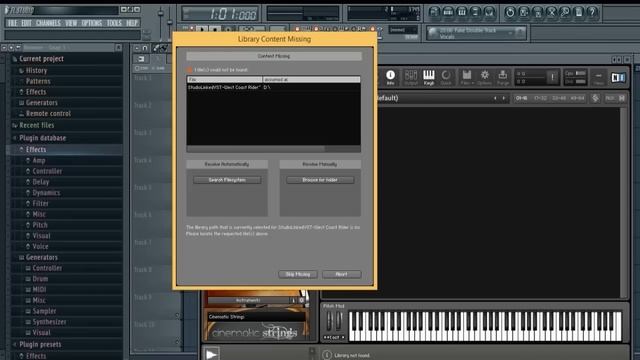Open Remote control item in browser

click(x=48, y=113)
